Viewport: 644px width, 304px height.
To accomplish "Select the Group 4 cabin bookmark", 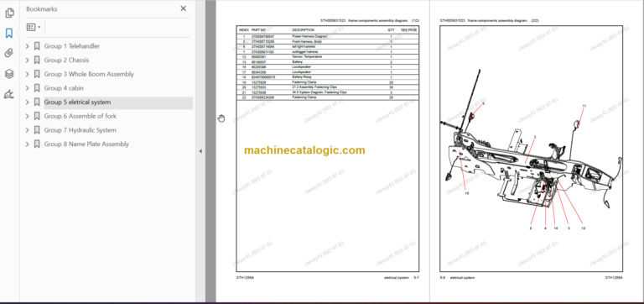I will point(64,88).
